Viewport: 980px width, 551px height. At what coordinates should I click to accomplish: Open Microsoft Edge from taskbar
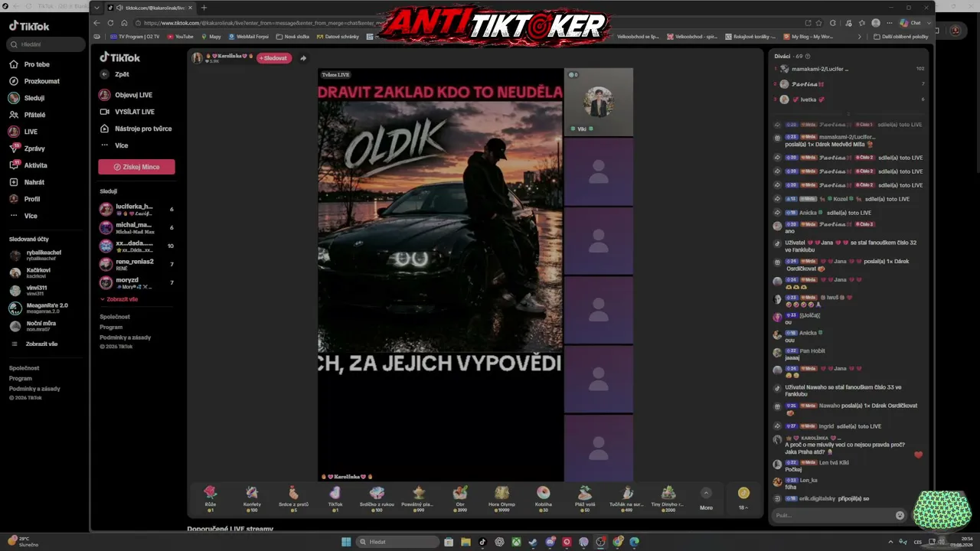pos(634,542)
